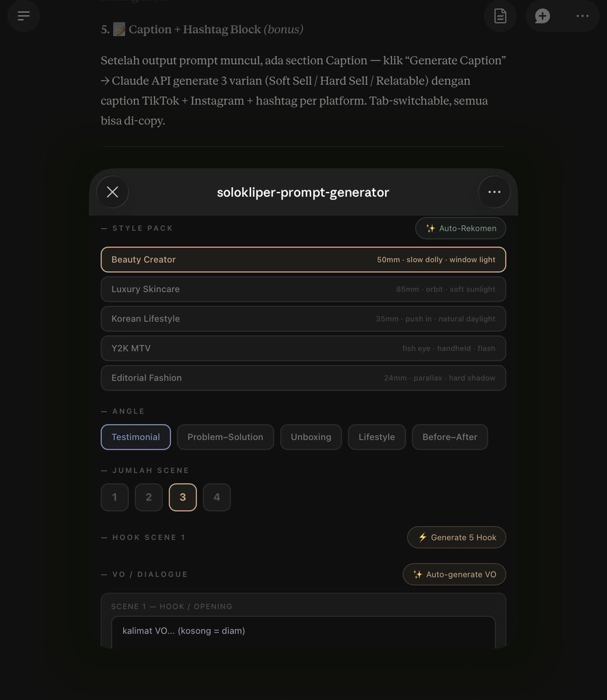Select the Editorial Fashion style pack
The height and width of the screenshot is (700, 607).
[x=303, y=378]
